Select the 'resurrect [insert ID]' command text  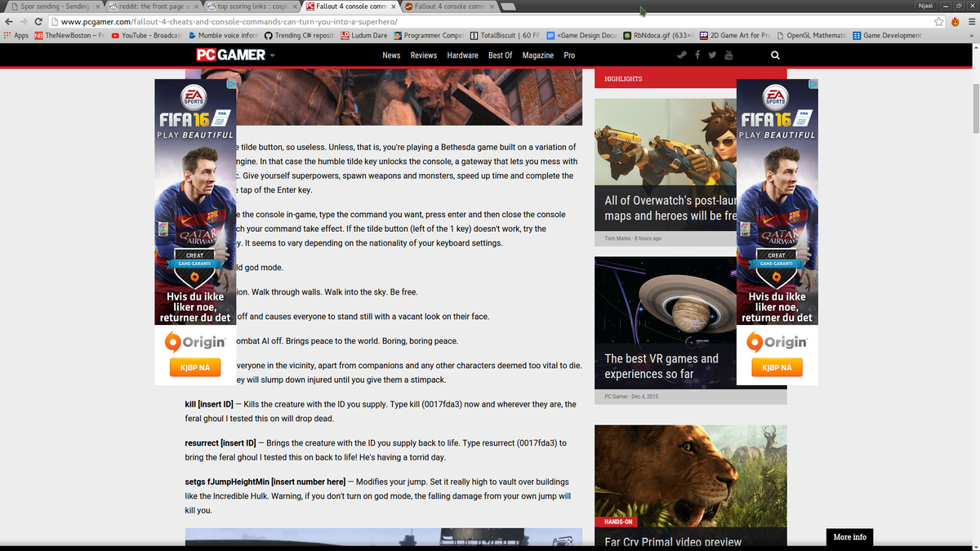220,443
